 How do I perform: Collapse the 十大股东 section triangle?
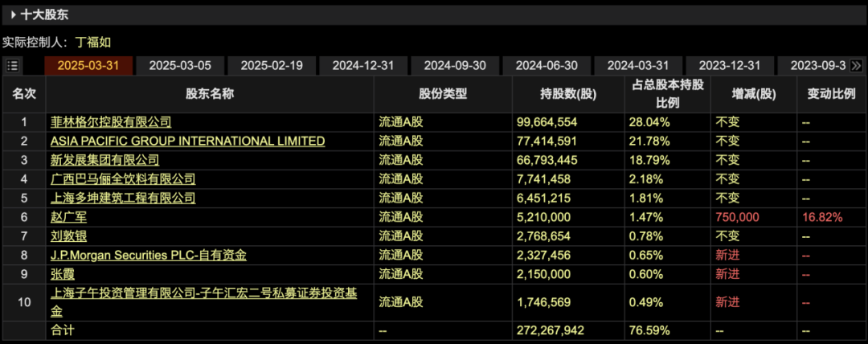click(x=14, y=14)
